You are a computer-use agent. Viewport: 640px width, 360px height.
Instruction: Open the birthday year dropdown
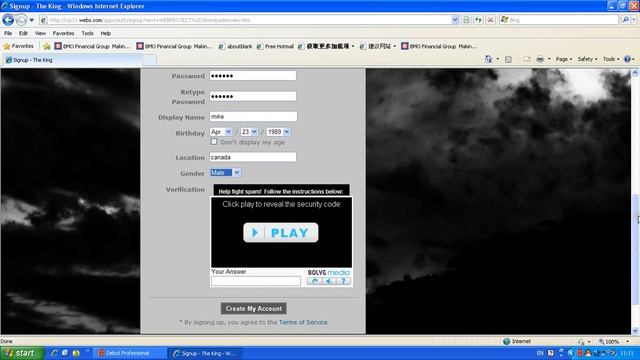click(278, 132)
